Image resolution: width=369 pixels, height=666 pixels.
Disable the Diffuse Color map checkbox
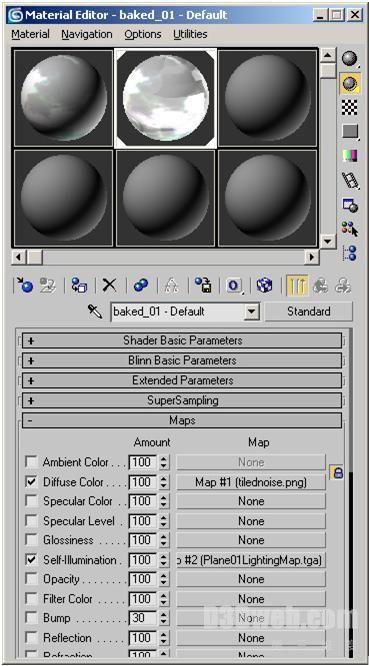point(31,482)
